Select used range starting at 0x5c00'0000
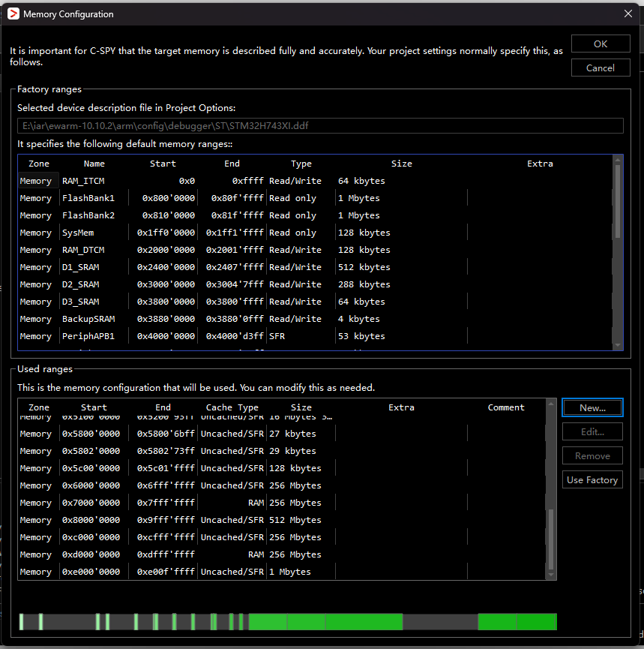Viewport: 644px width, 649px height. (282, 468)
